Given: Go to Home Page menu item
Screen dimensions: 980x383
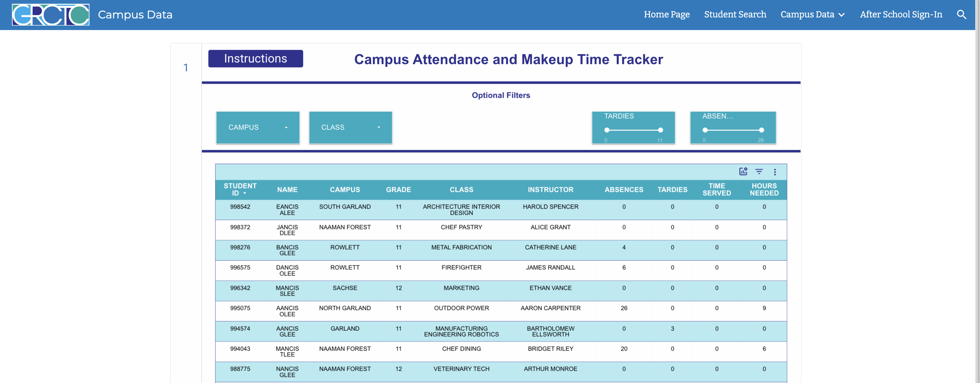Looking at the screenshot, I should pos(667,14).
